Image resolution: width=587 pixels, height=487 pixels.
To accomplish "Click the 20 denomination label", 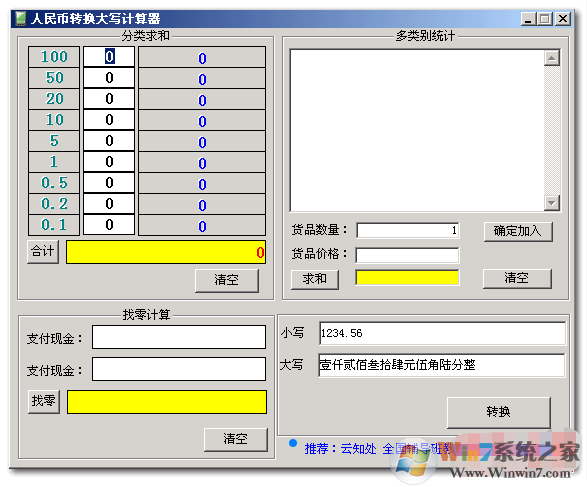I will tap(54, 99).
